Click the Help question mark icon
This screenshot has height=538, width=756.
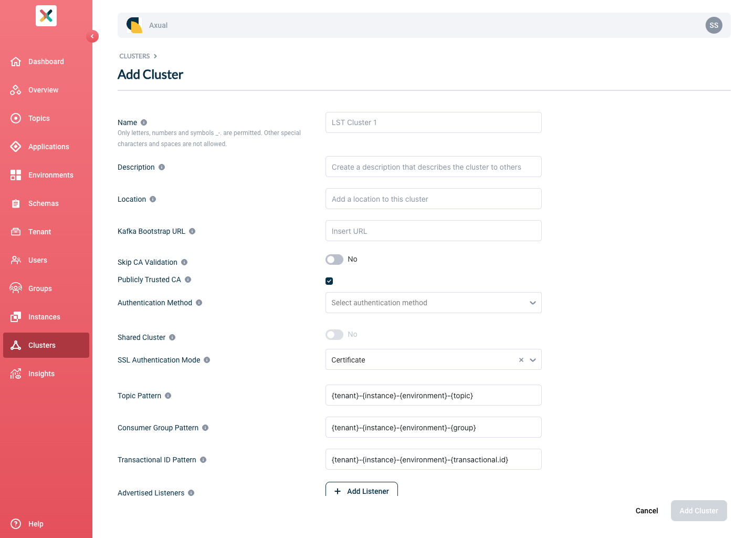click(x=16, y=524)
